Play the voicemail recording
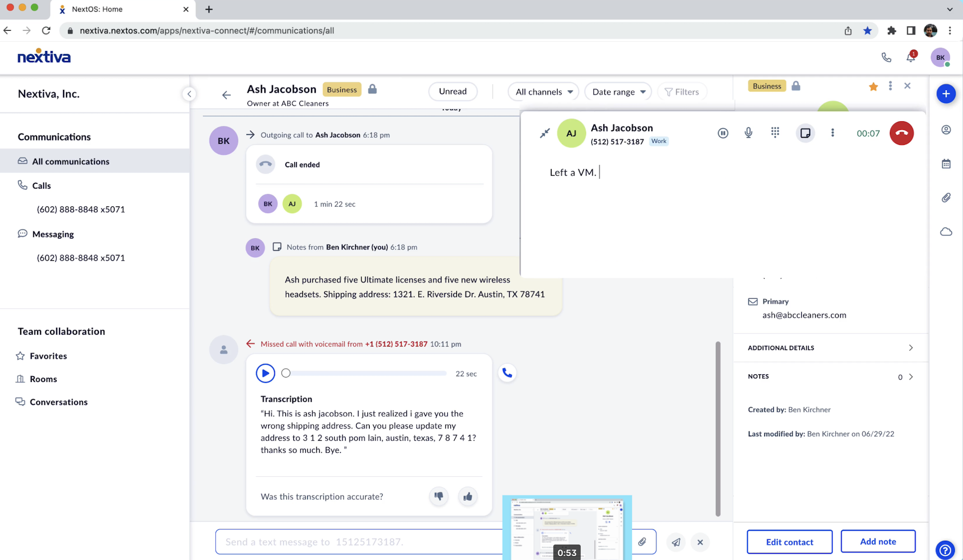 coord(265,373)
